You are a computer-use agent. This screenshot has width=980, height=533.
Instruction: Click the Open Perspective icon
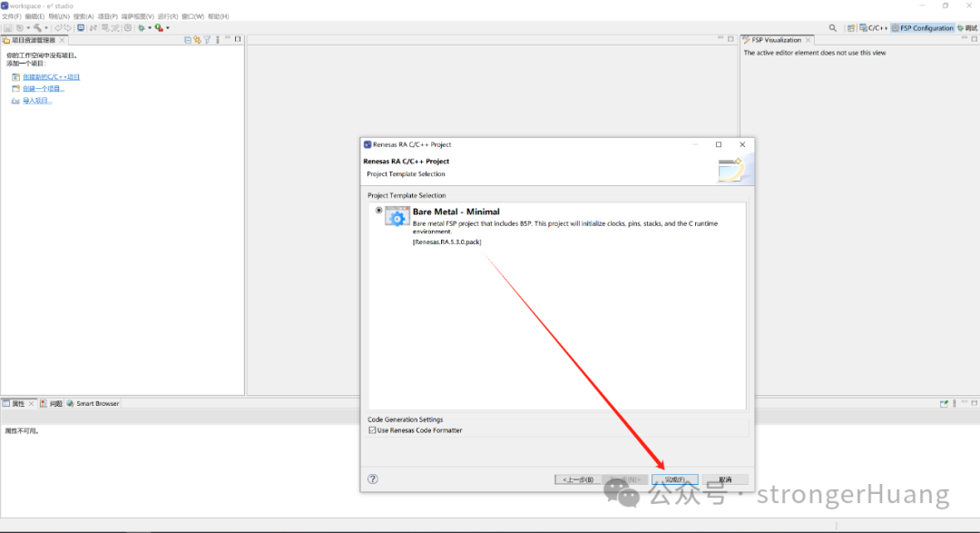(x=850, y=28)
